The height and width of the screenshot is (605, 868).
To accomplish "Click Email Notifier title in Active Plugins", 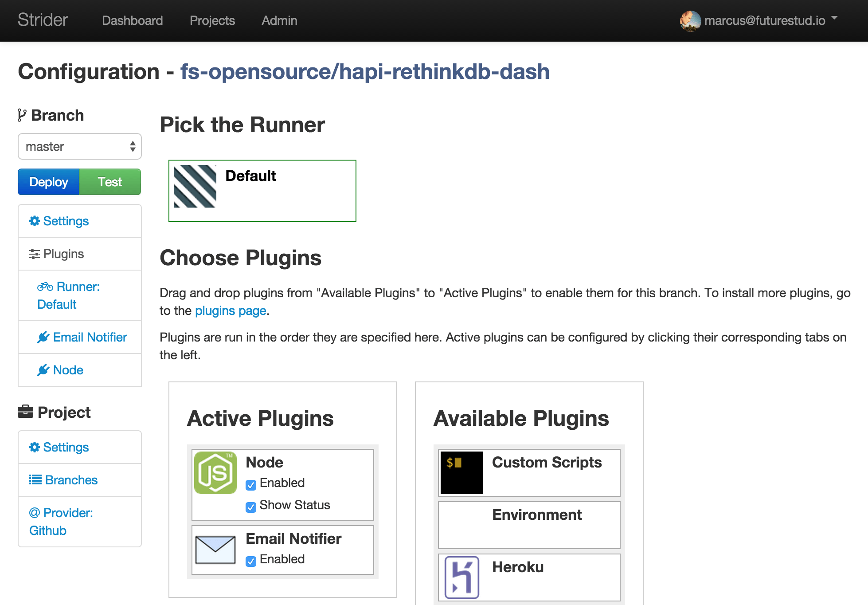I will (293, 538).
